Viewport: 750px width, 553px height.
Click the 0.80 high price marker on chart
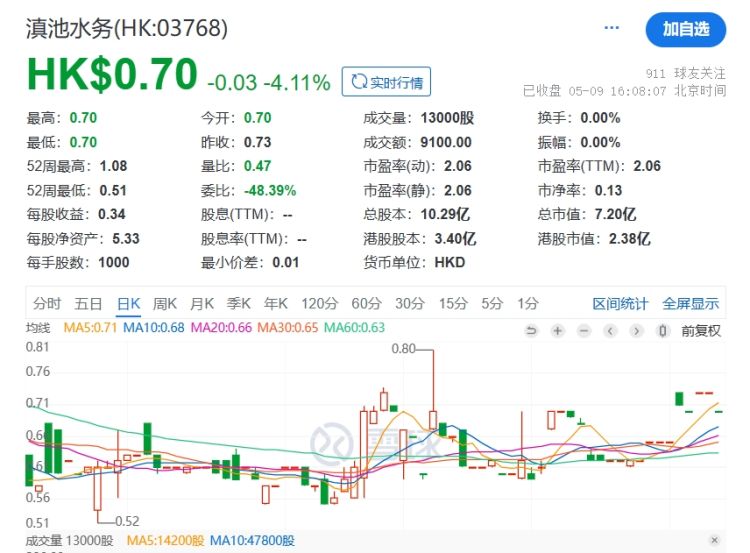pos(403,349)
